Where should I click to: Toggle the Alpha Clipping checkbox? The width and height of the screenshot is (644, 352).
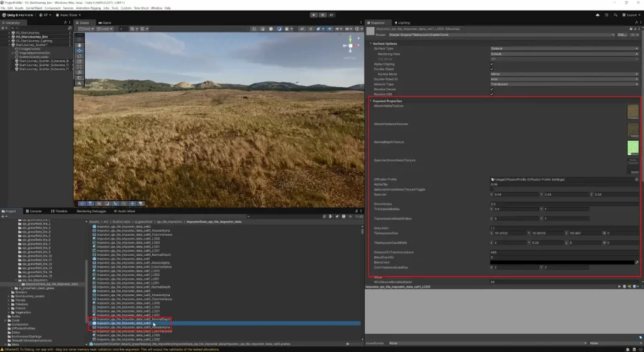[492, 63]
